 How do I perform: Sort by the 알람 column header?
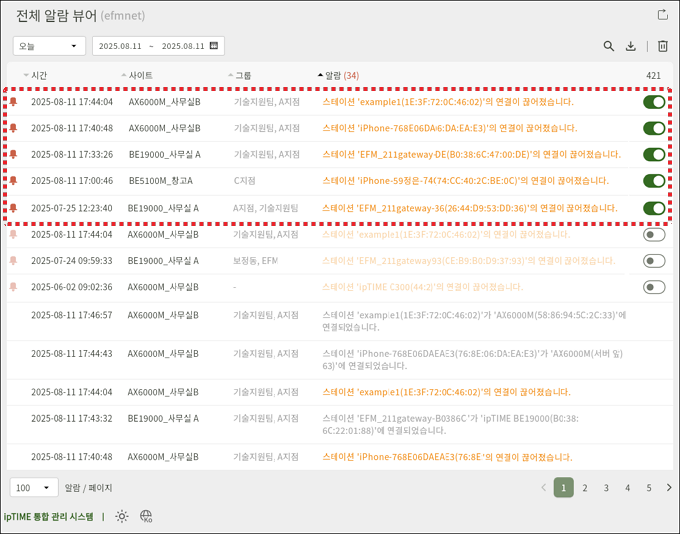340,76
